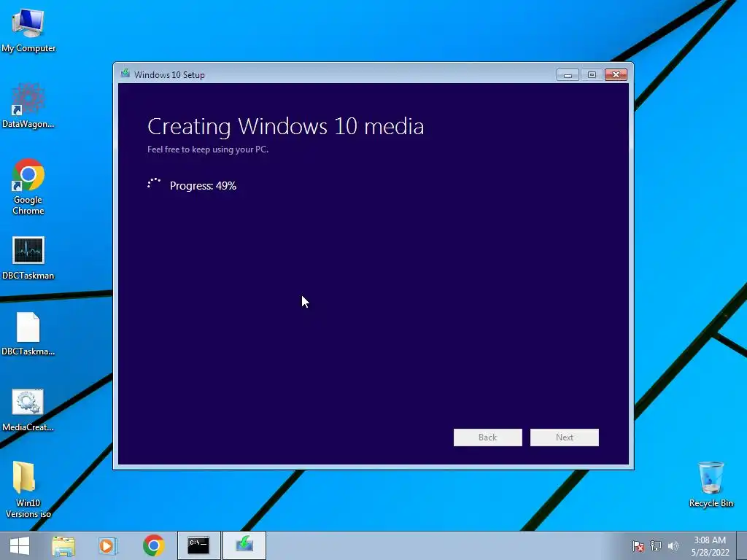
Task: Click the Creating Windows 10 media heading
Action: tap(286, 126)
